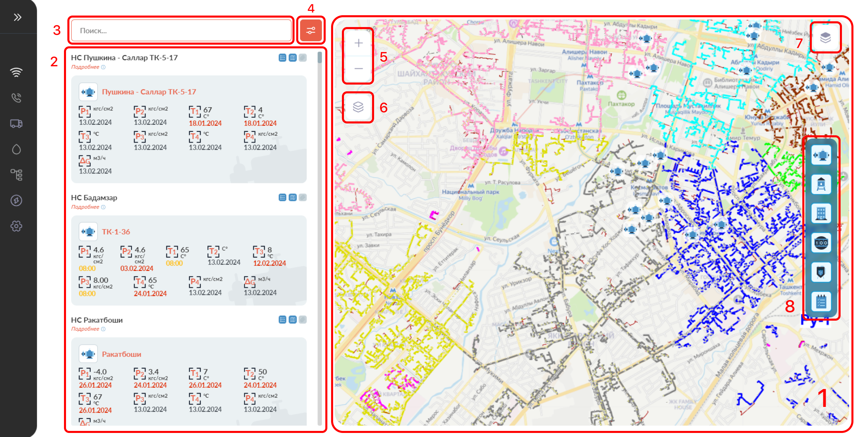Toggle the layers panel in the top-right map corner
This screenshot has width=868, height=437.
[x=825, y=37]
